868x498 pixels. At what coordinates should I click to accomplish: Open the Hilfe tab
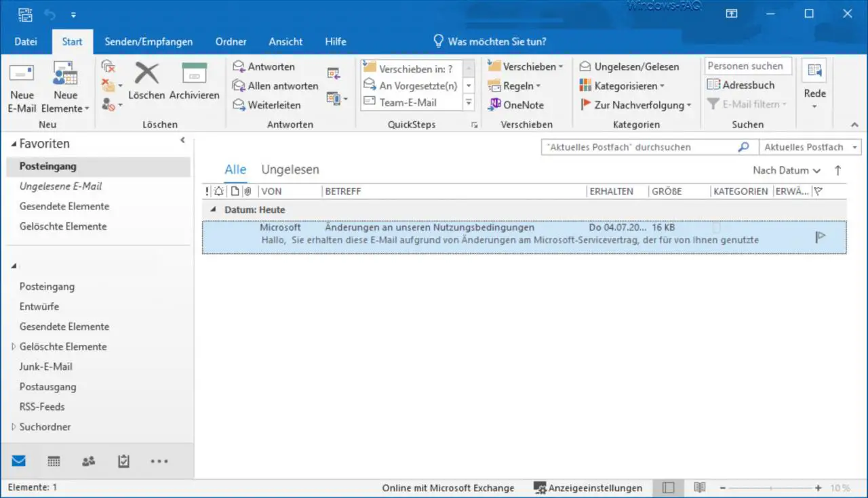click(x=336, y=41)
